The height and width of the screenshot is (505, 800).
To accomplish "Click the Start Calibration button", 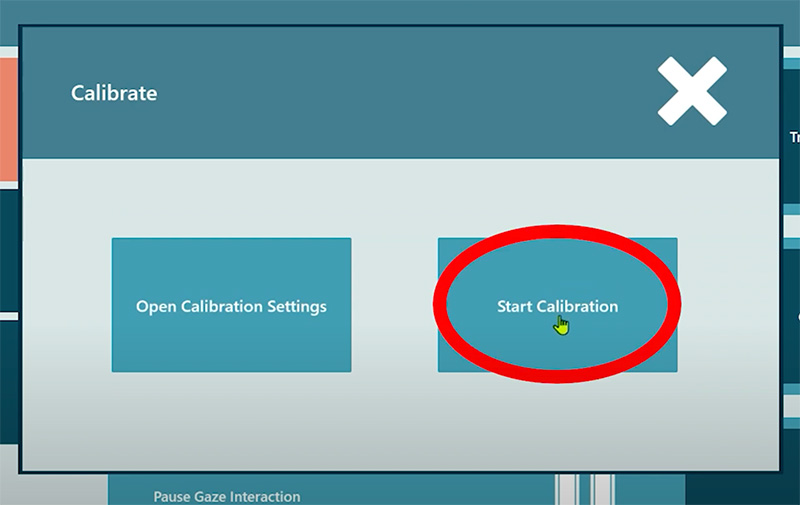I will coord(557,305).
